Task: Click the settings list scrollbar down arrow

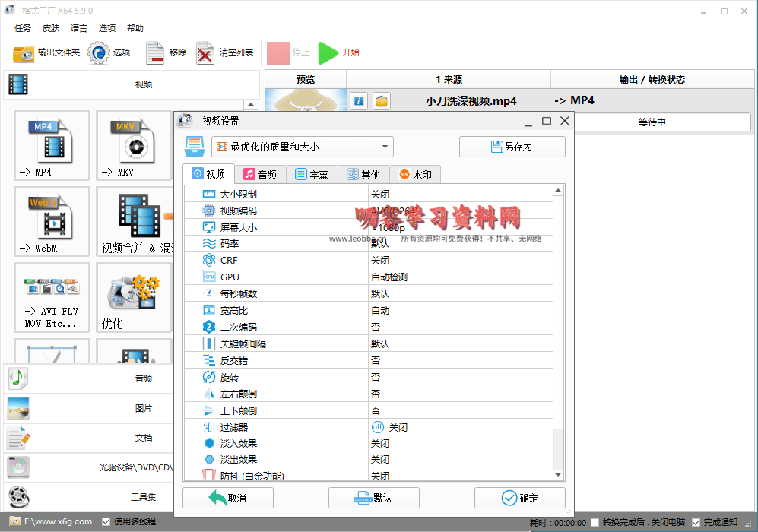Action: coord(559,475)
